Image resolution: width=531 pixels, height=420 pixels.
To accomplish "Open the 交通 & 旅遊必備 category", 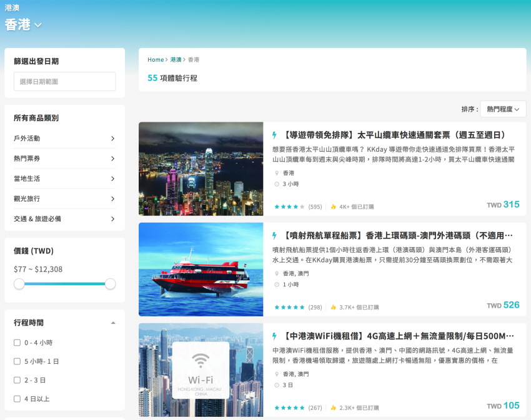I will tap(64, 219).
